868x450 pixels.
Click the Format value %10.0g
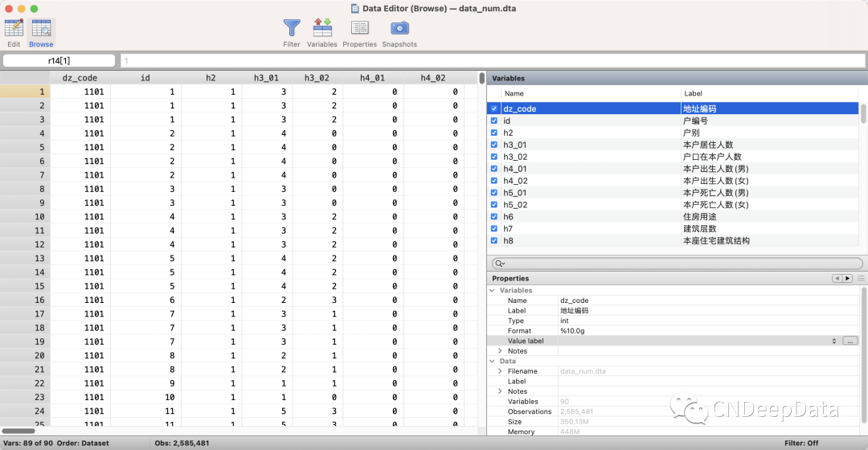572,331
